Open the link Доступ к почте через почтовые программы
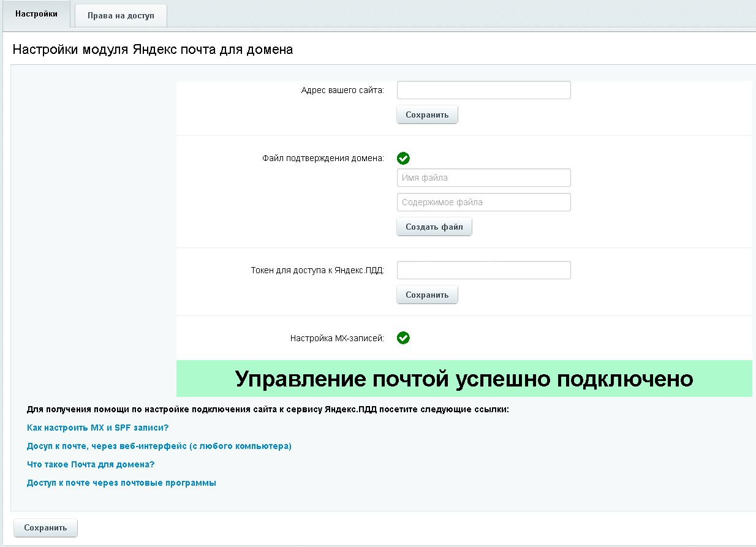This screenshot has width=756, height=547. coord(121,482)
